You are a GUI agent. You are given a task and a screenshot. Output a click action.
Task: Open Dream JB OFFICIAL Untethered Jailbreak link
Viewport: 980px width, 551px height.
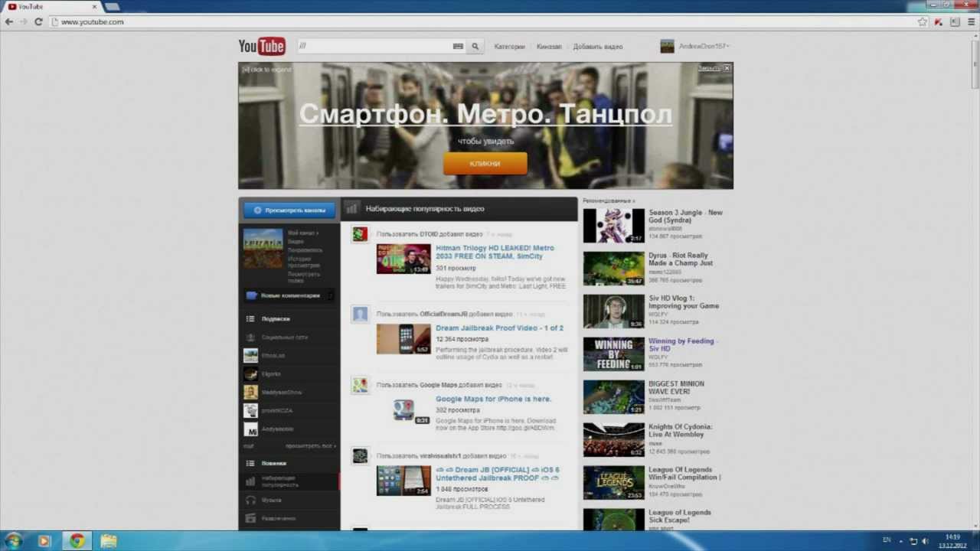498,474
